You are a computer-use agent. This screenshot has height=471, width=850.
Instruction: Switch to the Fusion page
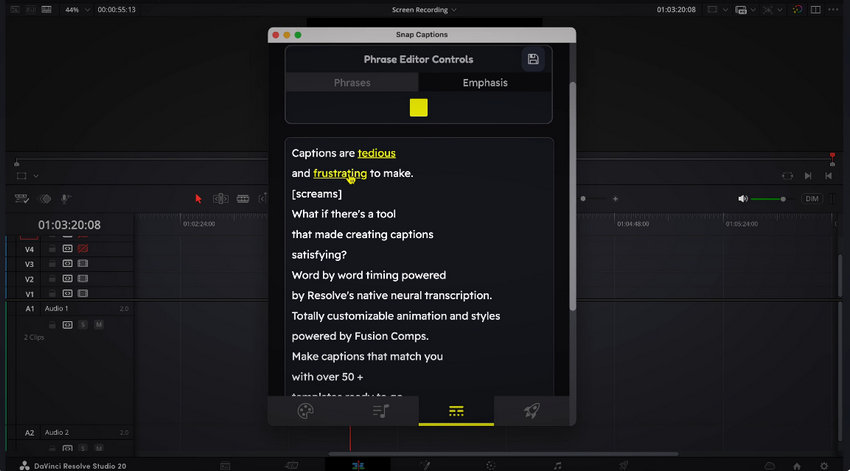point(424,466)
